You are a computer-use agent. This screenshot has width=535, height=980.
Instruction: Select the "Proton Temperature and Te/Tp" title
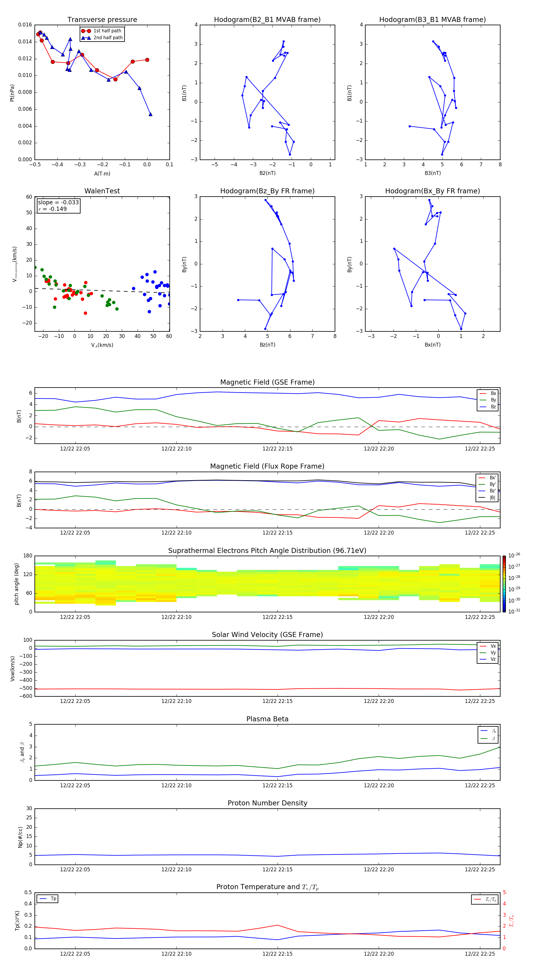(267, 887)
